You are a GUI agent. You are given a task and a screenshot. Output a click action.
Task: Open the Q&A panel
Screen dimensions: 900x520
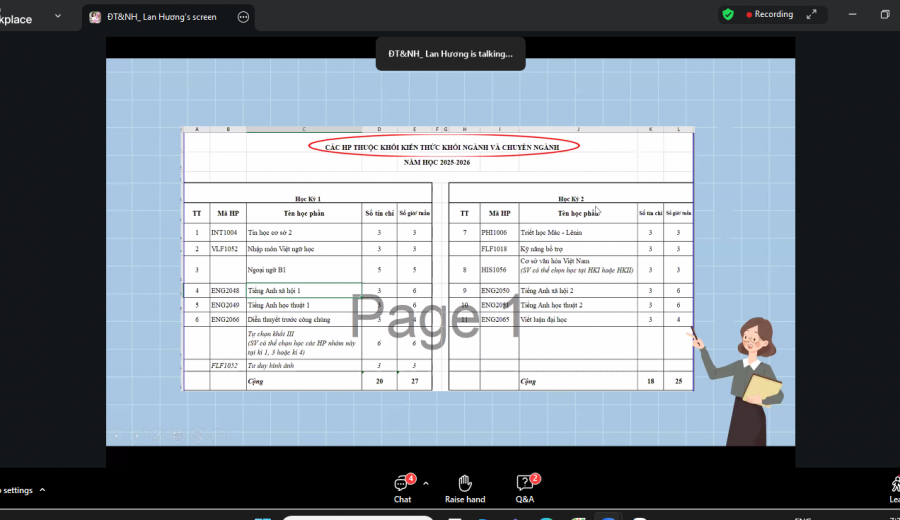[525, 489]
